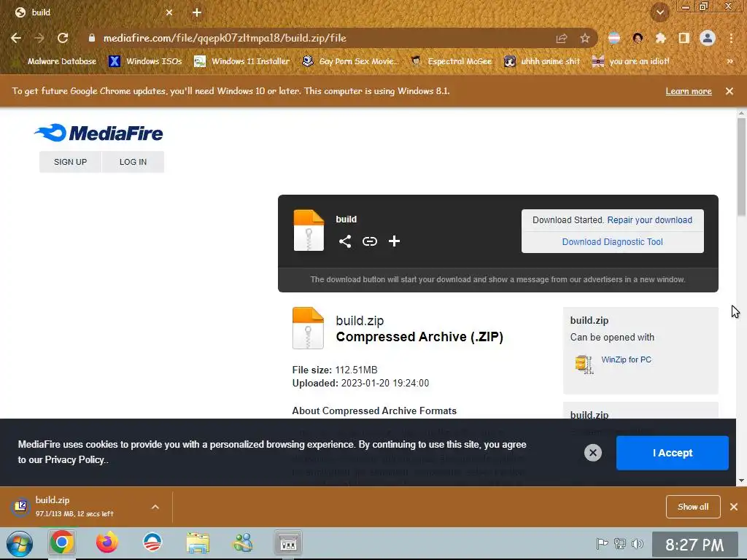
Task: Click the volume speaker tray icon
Action: (x=637, y=543)
